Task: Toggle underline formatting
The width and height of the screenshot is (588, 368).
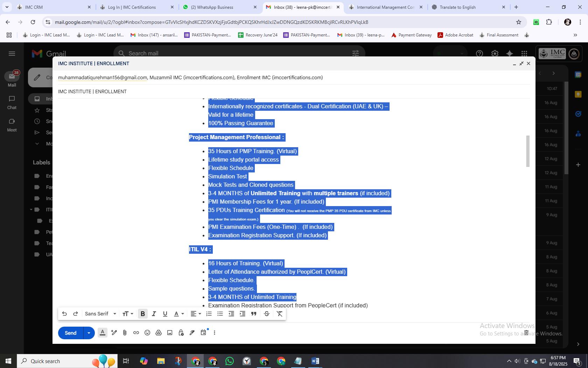Action: 165,314
